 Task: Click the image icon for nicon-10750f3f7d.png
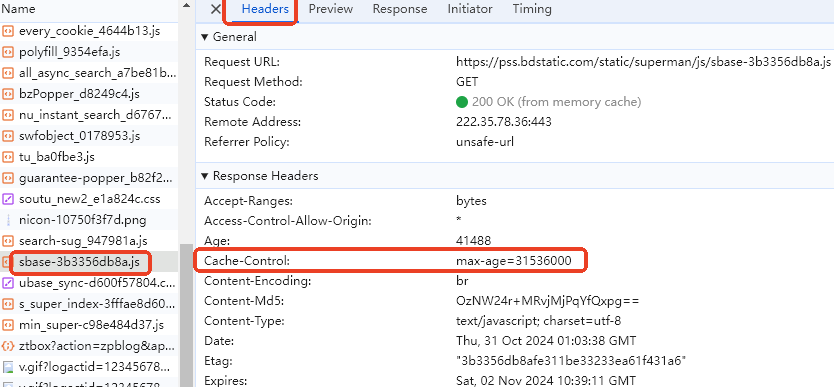[x=7, y=220]
